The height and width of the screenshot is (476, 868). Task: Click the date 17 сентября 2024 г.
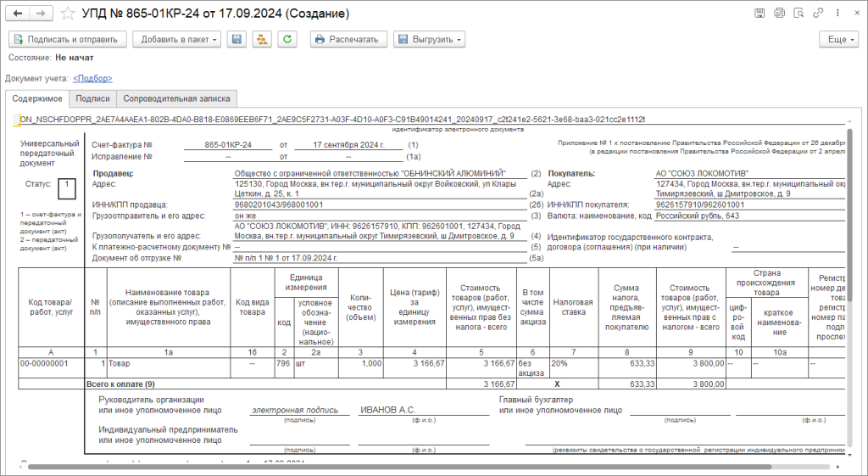tap(348, 144)
